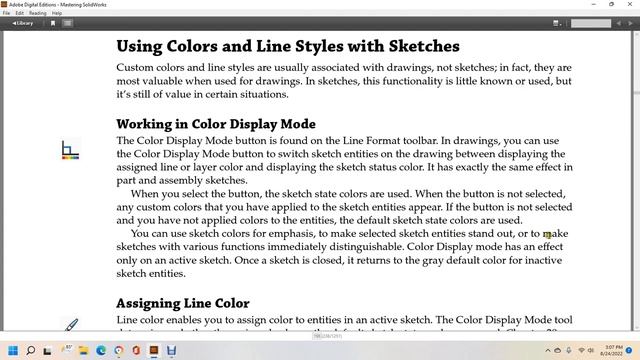Go to previous search result arrow
Image resolution: width=640 pixels, height=360 pixels.
point(619,23)
